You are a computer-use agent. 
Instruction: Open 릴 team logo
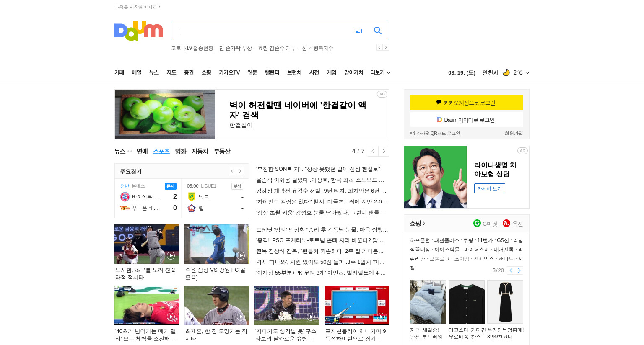[192, 208]
